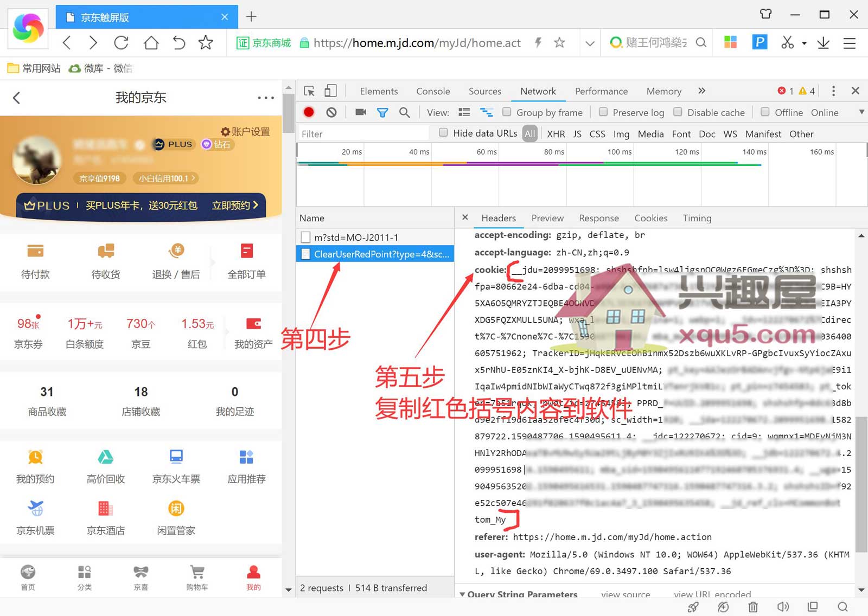Click the undo close-tab icon

tap(179, 43)
